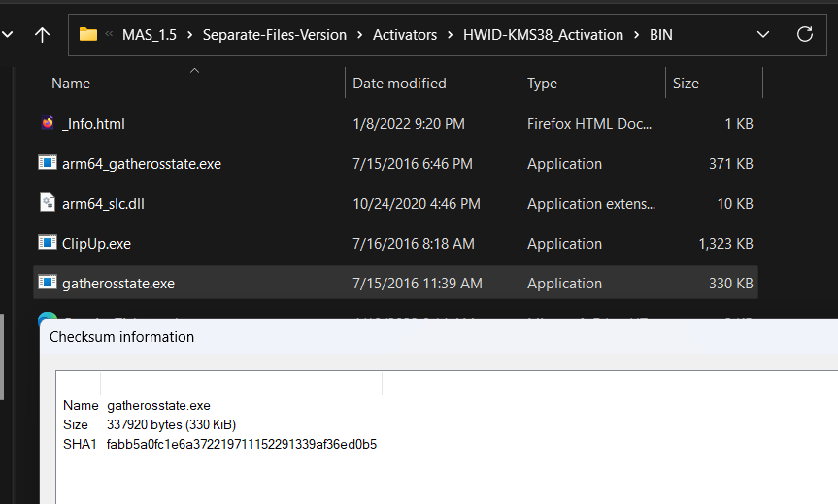Go to Activators breadcrumb folder
Image resolution: width=838 pixels, height=504 pixels.
[x=406, y=34]
